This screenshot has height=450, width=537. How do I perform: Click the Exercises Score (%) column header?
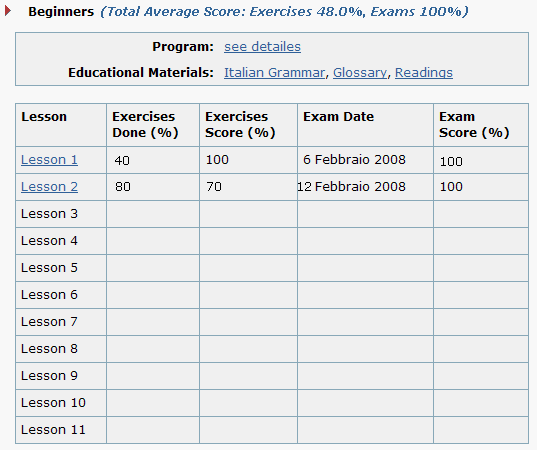pos(240,125)
